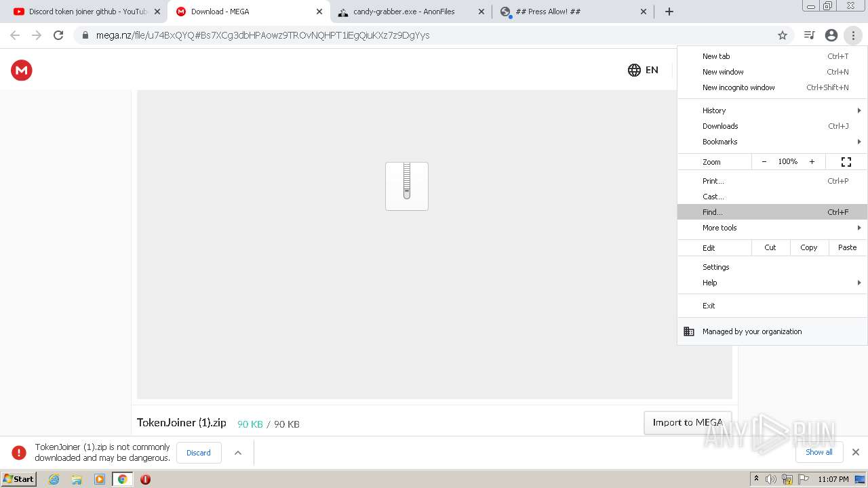Click the EN language label

[652, 70]
